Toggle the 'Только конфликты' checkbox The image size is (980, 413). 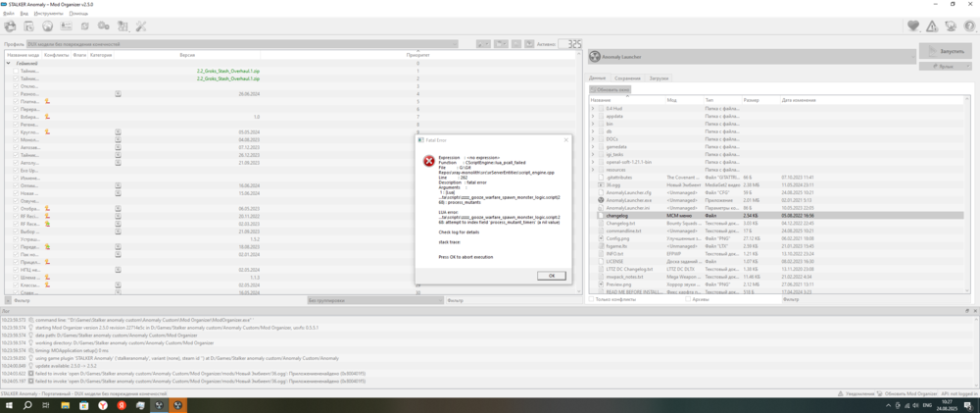coord(592,299)
